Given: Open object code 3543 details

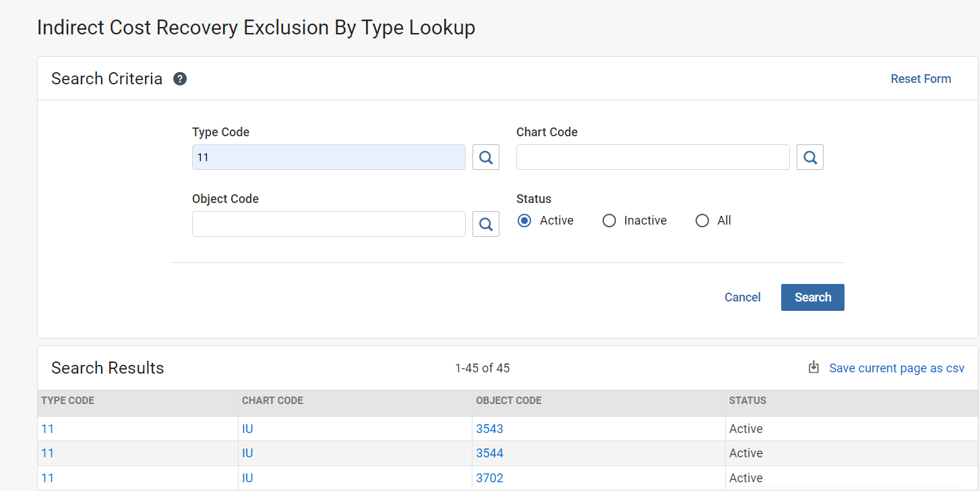Looking at the screenshot, I should pyautogui.click(x=489, y=428).
